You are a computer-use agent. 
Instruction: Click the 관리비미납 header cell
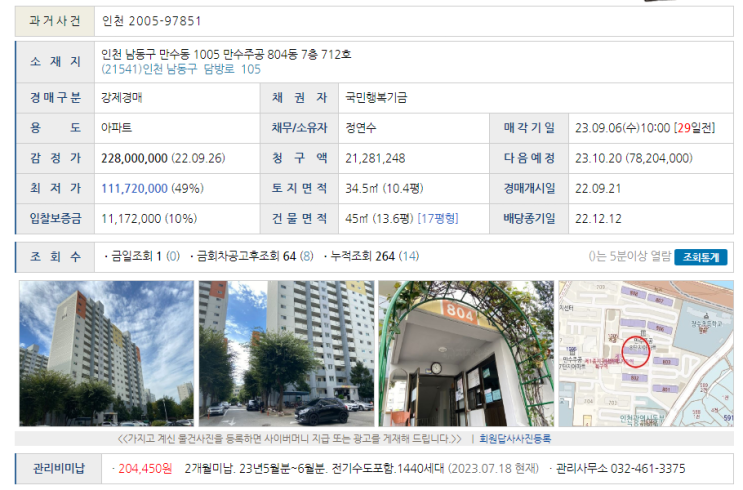coord(59,469)
